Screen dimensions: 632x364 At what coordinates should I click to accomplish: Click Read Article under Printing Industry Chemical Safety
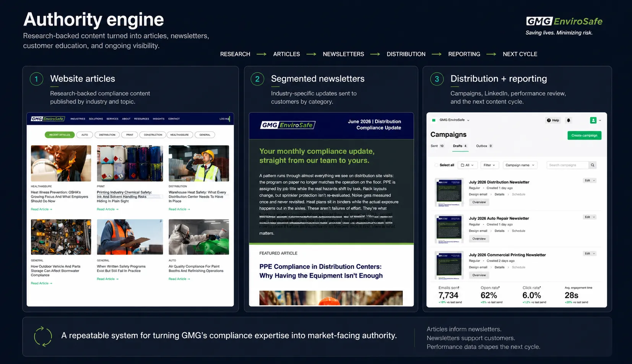pyautogui.click(x=107, y=209)
